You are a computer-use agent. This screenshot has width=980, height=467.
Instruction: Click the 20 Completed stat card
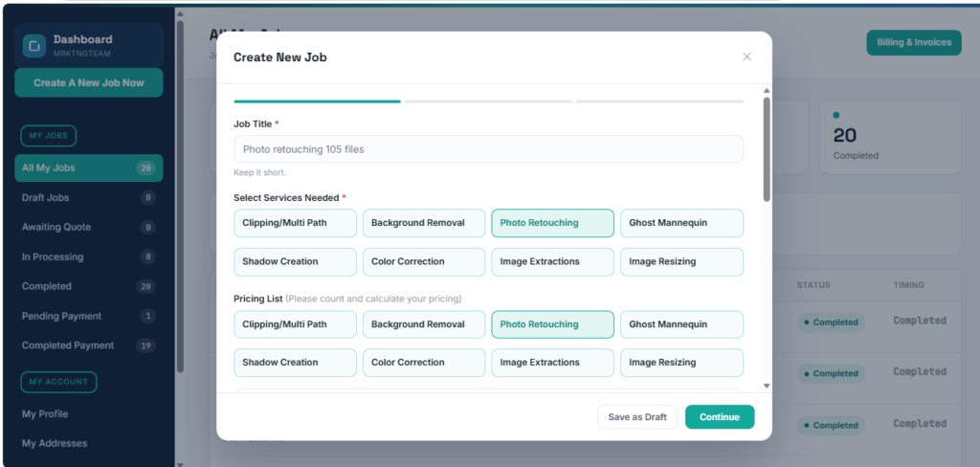[x=891, y=137]
